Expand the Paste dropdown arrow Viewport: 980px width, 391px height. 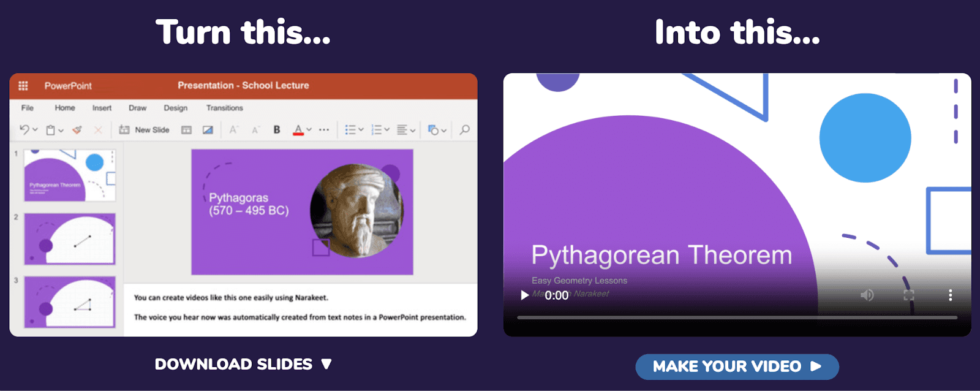coord(61,131)
